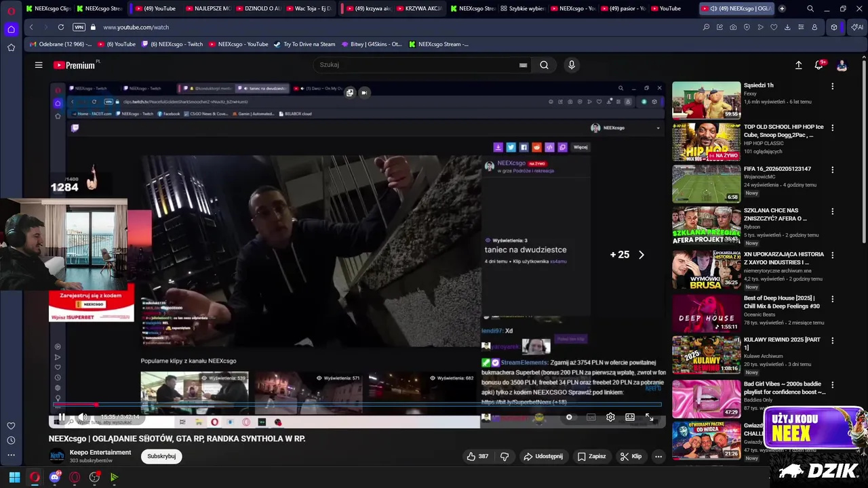Open Opera sidebar bookmarks star icon

pyautogui.click(x=11, y=47)
